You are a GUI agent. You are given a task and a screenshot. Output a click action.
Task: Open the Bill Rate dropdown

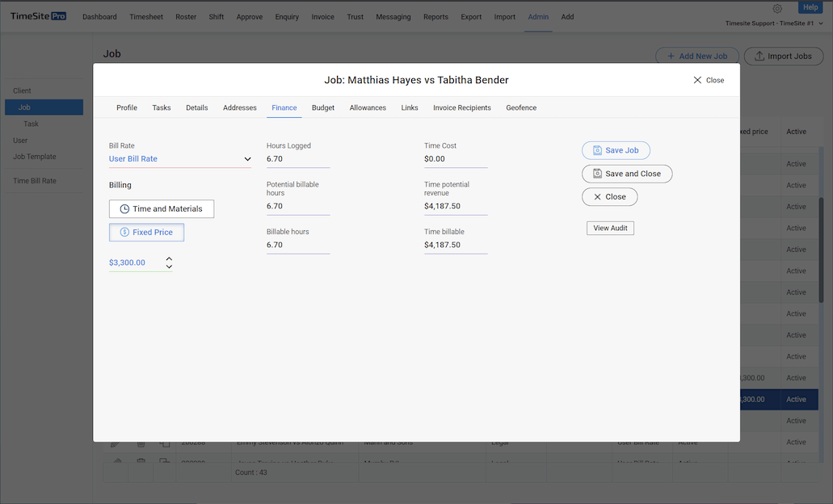click(x=180, y=159)
